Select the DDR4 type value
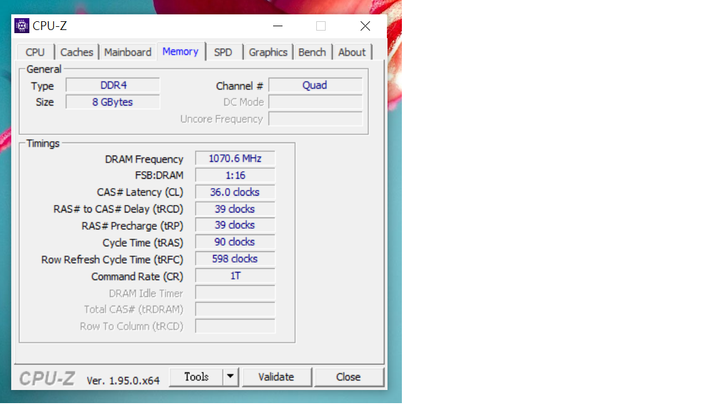 [113, 85]
